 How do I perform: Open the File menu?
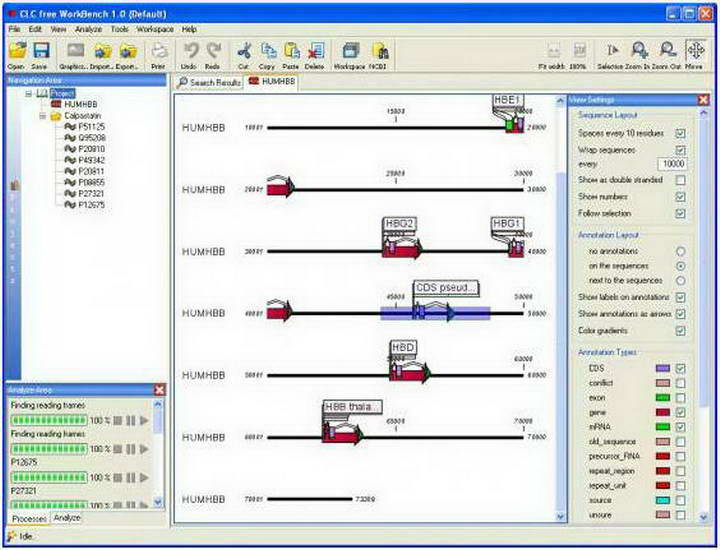[x=14, y=29]
